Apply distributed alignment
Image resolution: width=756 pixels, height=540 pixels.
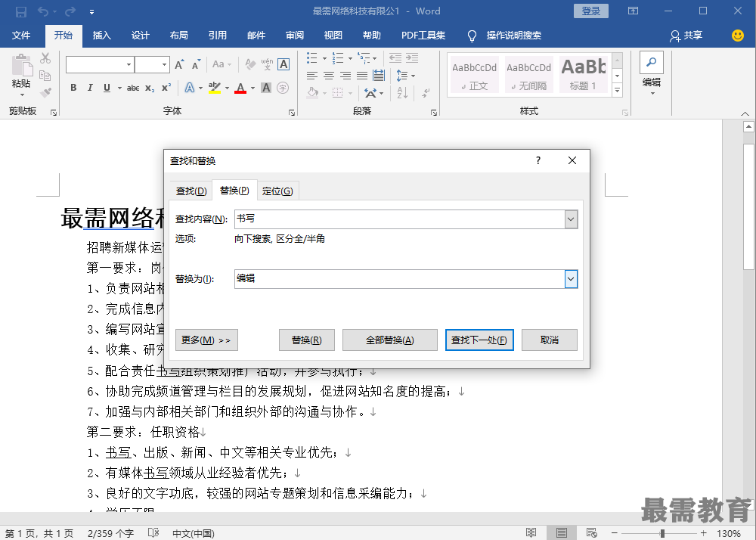[379, 76]
